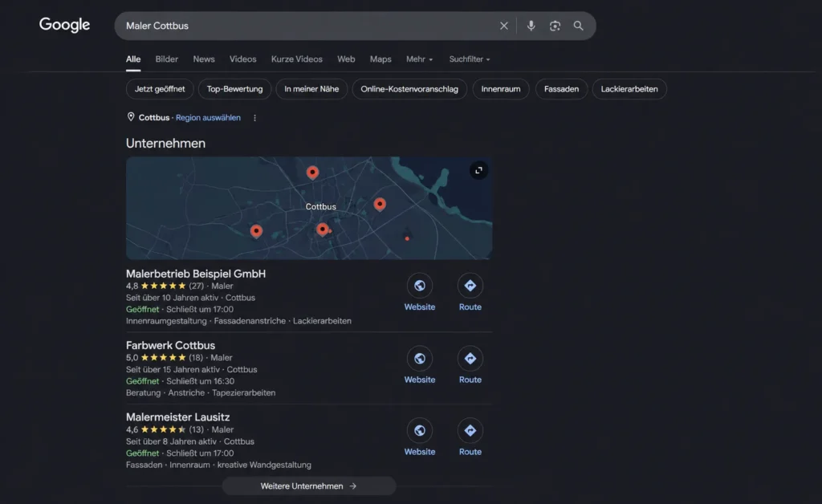Click 'Beratung · Anstriche · Tapezierarbeiten' services text
The image size is (822, 504).
click(201, 393)
